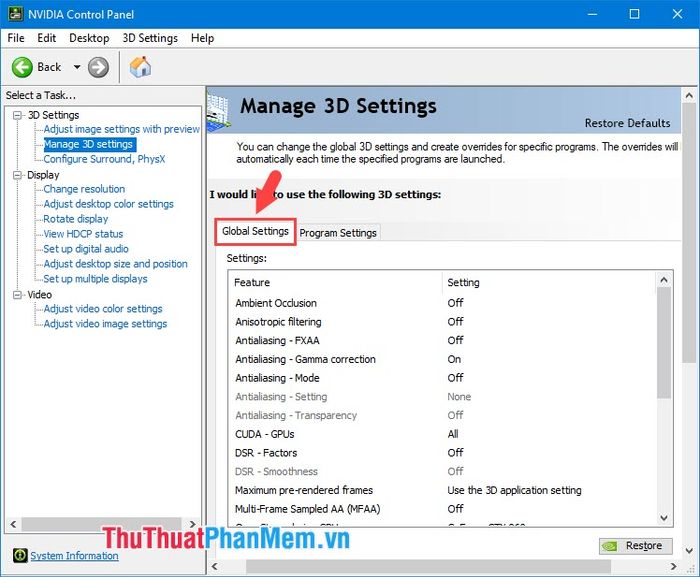Select Antialiasing - Gamma correction row
Viewport: 700px width, 577px height.
[442, 359]
